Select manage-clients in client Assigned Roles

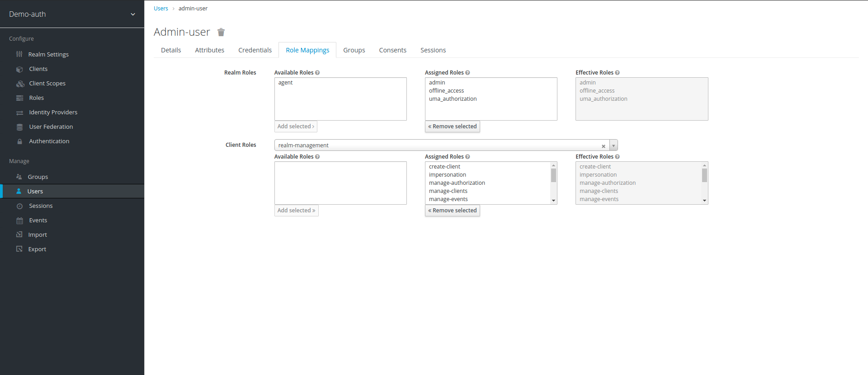pos(448,191)
